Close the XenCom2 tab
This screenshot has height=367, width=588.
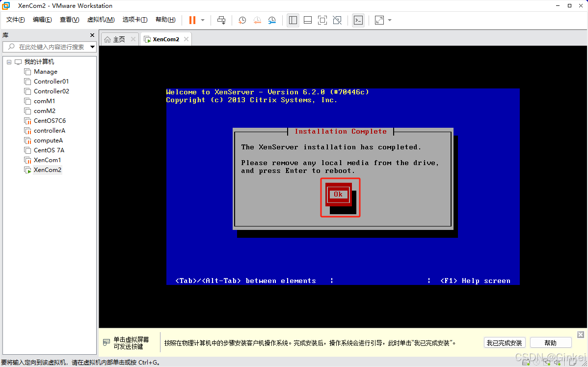click(186, 39)
